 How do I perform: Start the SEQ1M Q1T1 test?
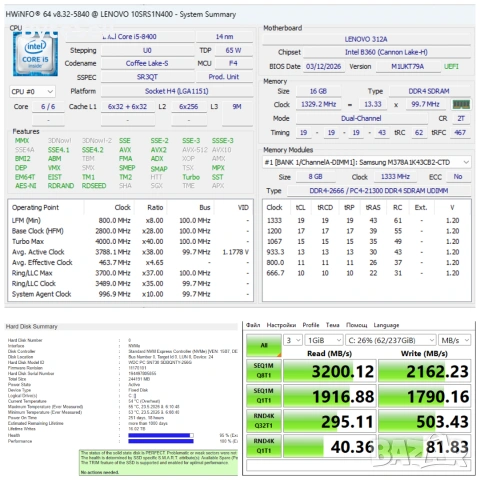pos(264,395)
